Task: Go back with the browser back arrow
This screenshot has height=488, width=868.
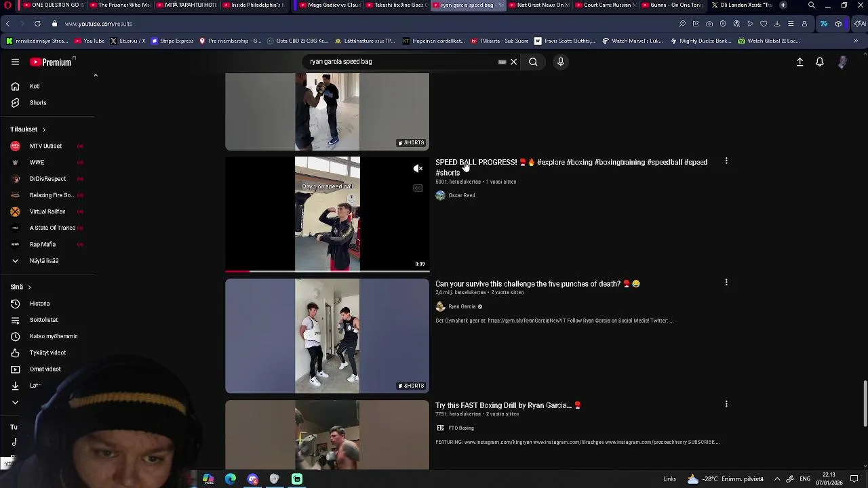Action: click(x=7, y=24)
